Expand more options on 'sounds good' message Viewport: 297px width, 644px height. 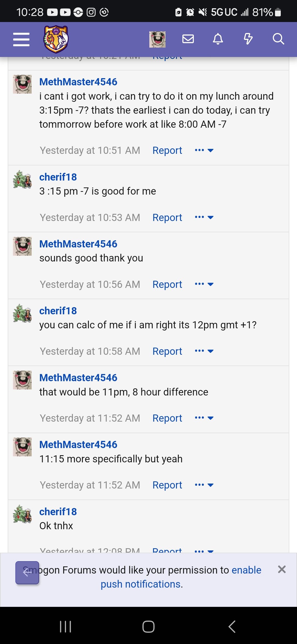(x=204, y=284)
